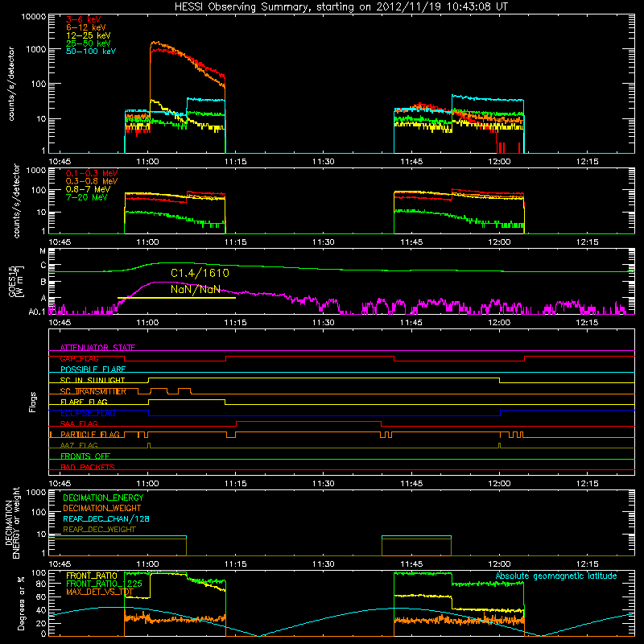The image size is (644, 644).
Task: Click the Degrees or % axis label
Action: point(21,603)
